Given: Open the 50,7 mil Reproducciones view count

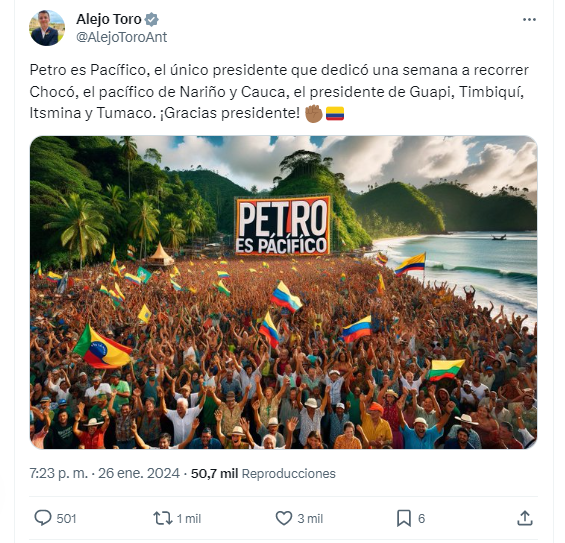Looking at the screenshot, I should (263, 473).
